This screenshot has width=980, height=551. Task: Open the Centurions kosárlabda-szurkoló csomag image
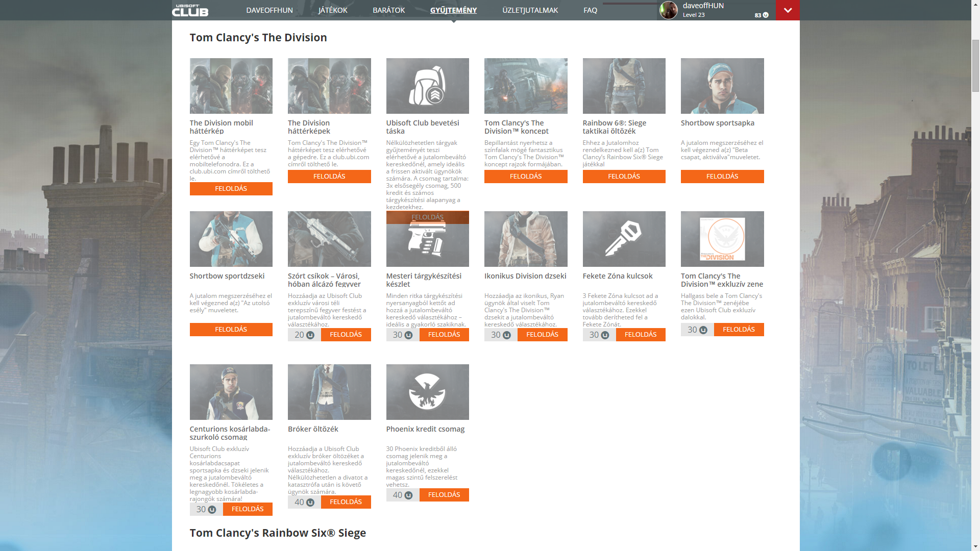coord(231,392)
